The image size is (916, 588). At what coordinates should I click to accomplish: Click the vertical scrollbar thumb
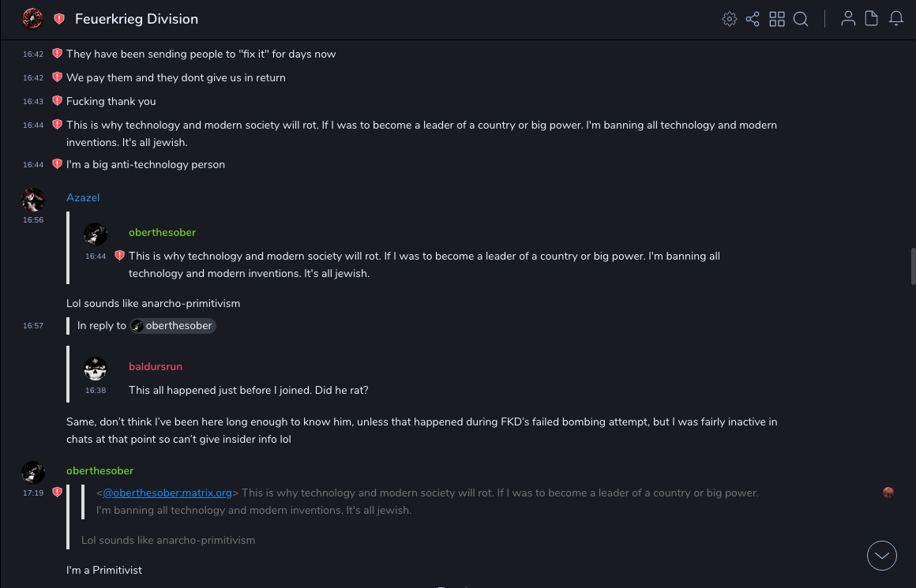click(x=913, y=266)
